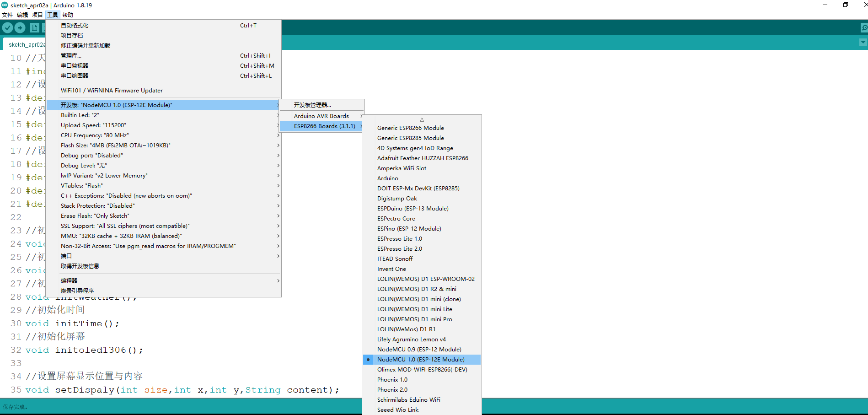Open WiFi101 / WiFiNINA Firmware Updater
Screen dimensions: 868x415
point(164,91)
